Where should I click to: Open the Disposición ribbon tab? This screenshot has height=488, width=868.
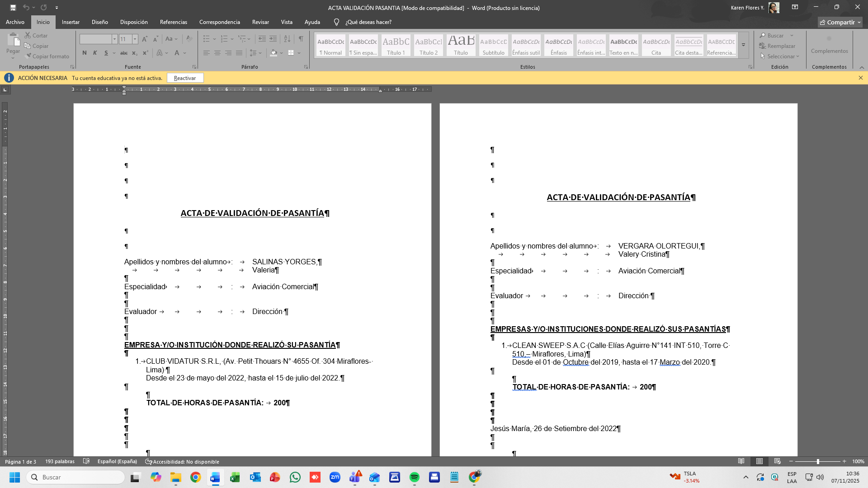click(134, 22)
